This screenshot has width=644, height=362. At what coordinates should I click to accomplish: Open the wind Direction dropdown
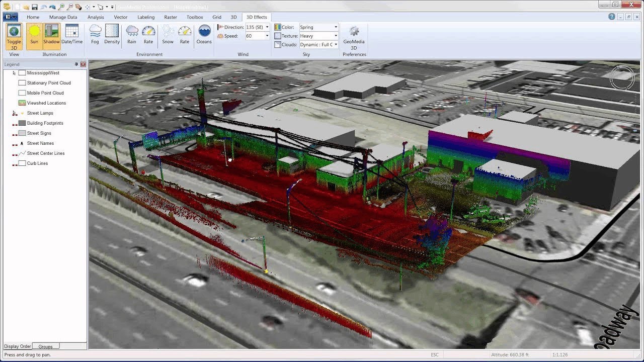(x=267, y=27)
